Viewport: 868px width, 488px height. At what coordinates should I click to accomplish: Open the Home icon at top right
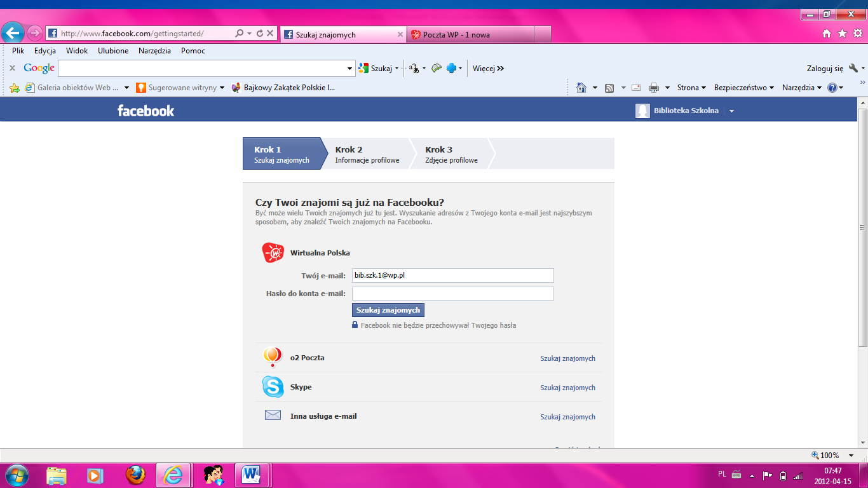click(x=827, y=34)
